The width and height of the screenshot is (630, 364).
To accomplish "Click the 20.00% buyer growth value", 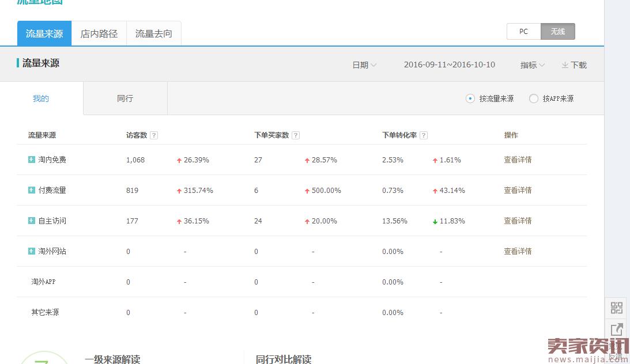I will [325, 221].
